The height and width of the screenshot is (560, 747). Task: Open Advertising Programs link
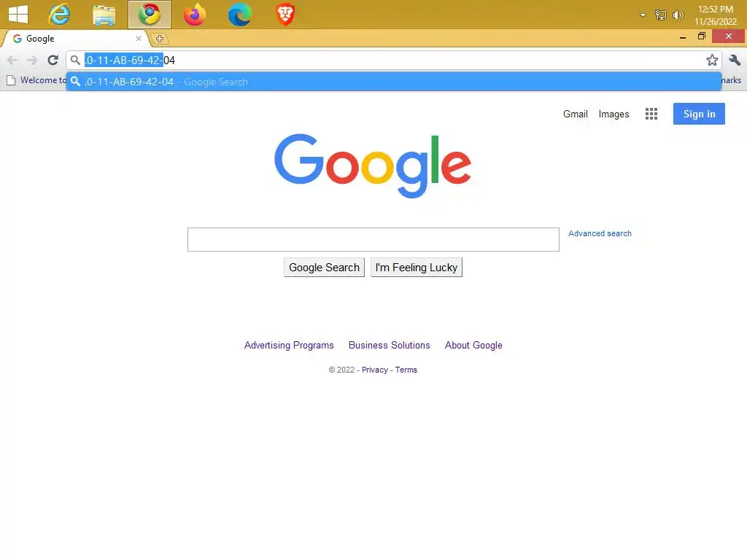(289, 345)
